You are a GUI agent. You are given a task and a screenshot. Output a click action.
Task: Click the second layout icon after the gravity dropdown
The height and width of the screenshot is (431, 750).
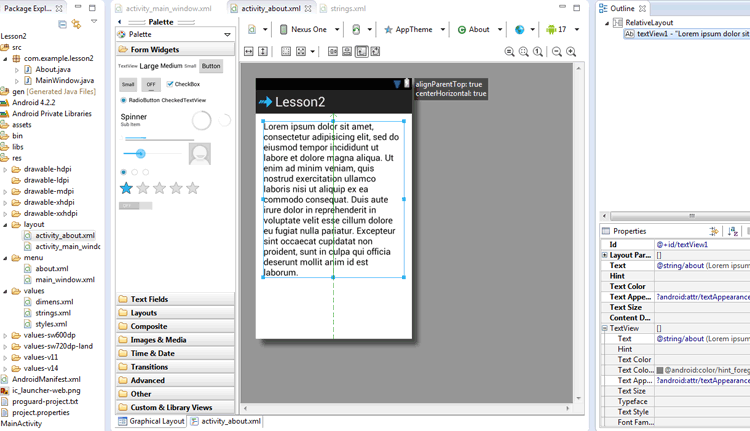click(347, 51)
